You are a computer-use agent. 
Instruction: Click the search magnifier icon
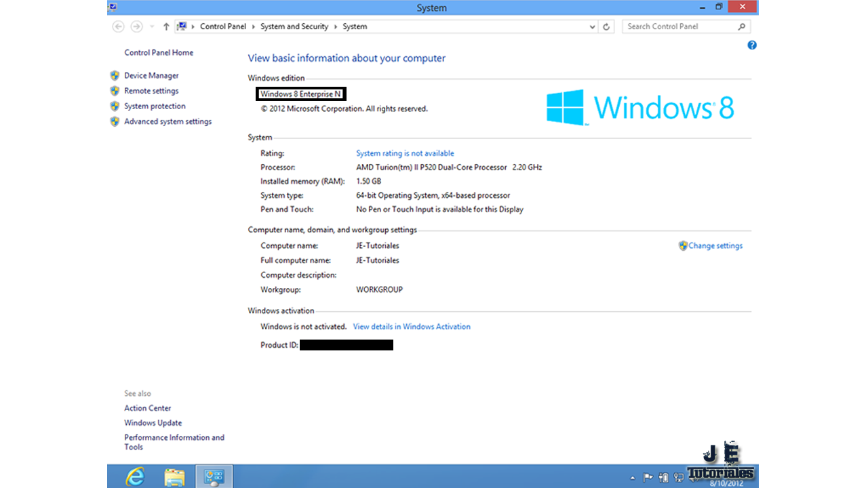[742, 26]
